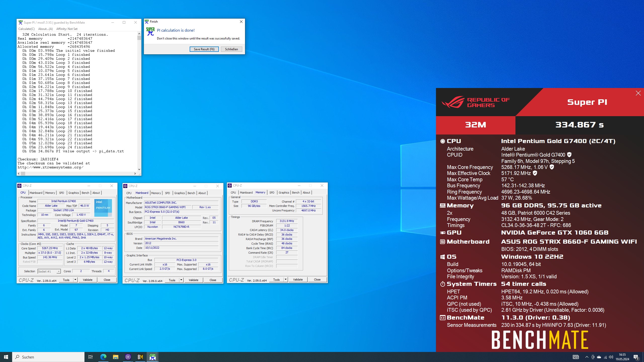This screenshot has width=644, height=362.
Task: Click Validate in left CPU-Z window
Action: 88,280
